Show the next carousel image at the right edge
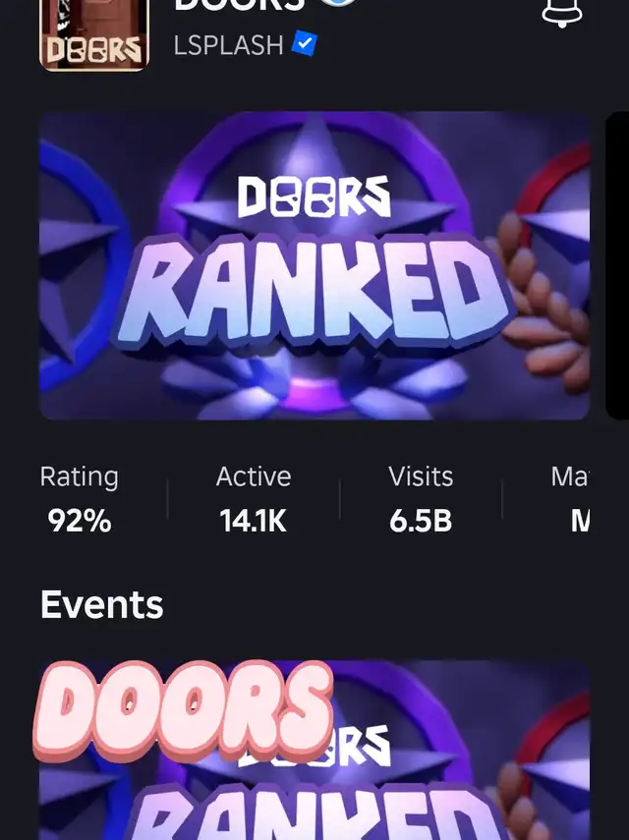Screen dimensions: 629x840 coord(617,265)
